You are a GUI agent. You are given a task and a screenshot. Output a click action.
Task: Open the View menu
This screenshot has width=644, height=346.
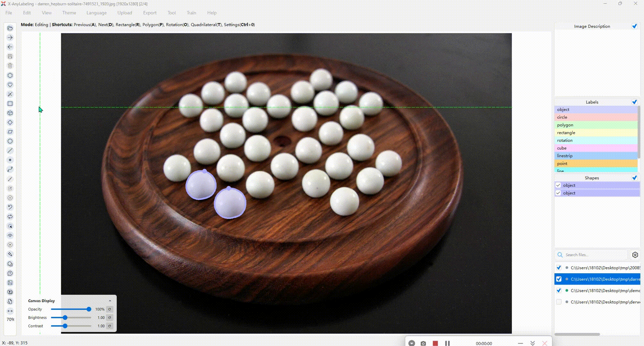(47, 13)
